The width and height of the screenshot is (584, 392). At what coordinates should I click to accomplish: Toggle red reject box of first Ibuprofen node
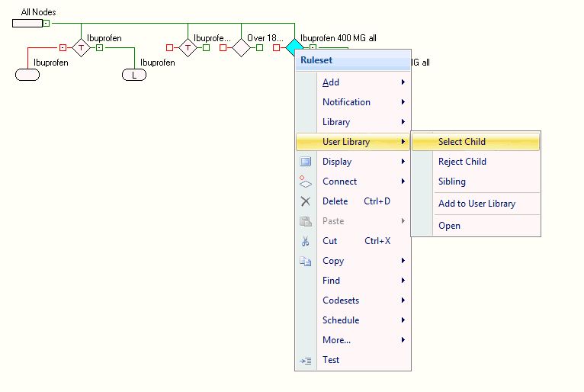[63, 47]
